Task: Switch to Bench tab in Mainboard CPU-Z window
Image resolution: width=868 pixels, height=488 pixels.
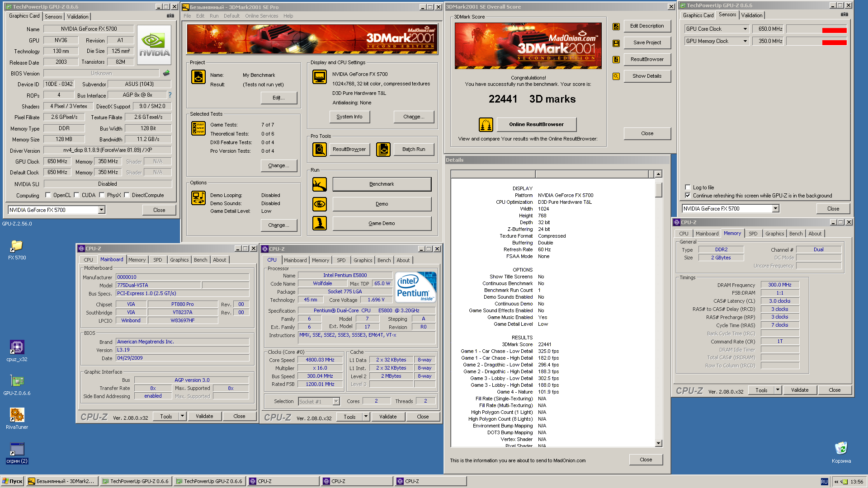Action: pos(200,260)
